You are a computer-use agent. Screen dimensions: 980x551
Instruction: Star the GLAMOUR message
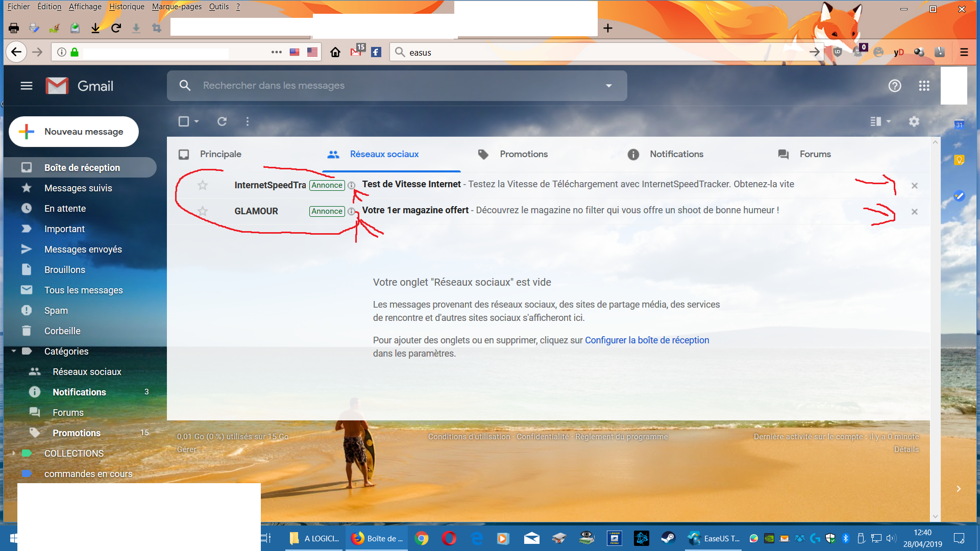(203, 211)
